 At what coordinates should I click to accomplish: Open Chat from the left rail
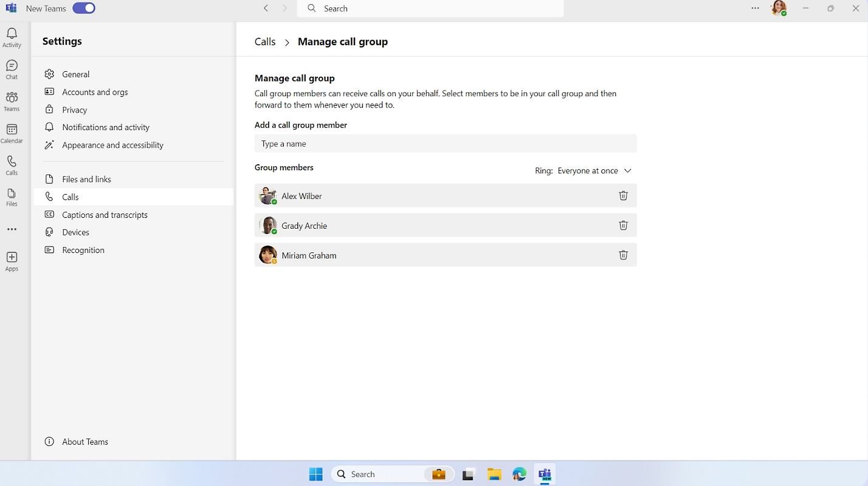tap(12, 69)
